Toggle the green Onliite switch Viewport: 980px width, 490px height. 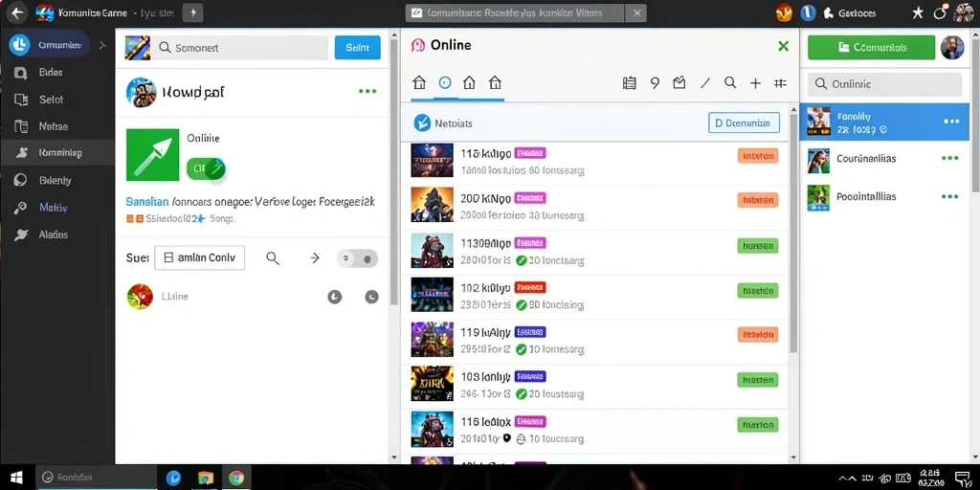pos(206,168)
